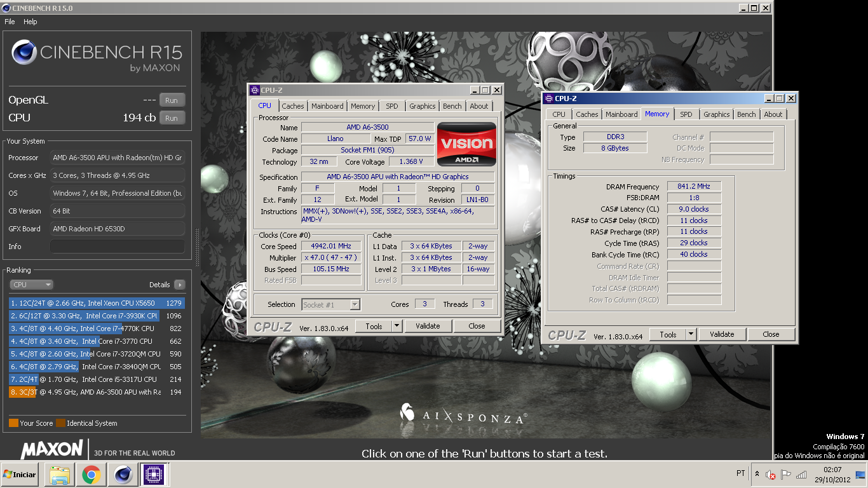Open Graphics tab in right CPU-Z window
This screenshot has height=488, width=868.
pyautogui.click(x=716, y=114)
